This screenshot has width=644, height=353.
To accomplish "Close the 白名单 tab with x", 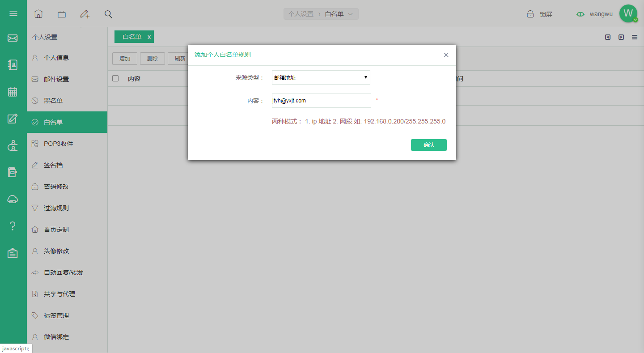I will (x=149, y=37).
